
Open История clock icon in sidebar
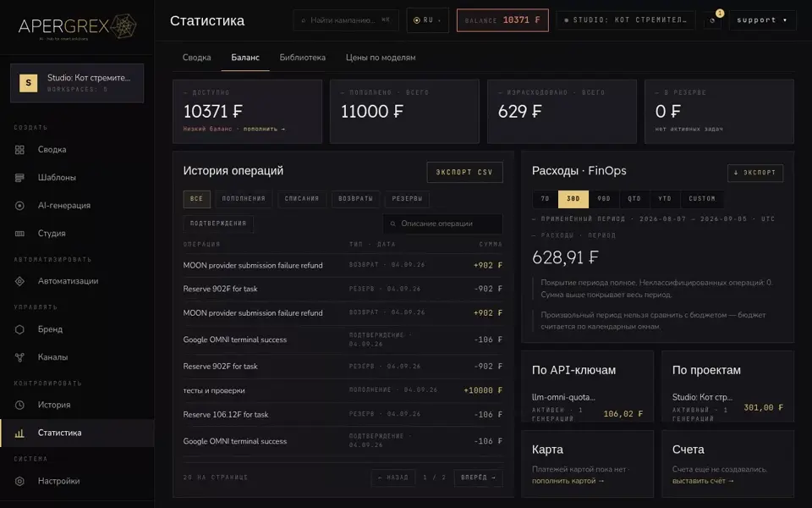point(19,405)
